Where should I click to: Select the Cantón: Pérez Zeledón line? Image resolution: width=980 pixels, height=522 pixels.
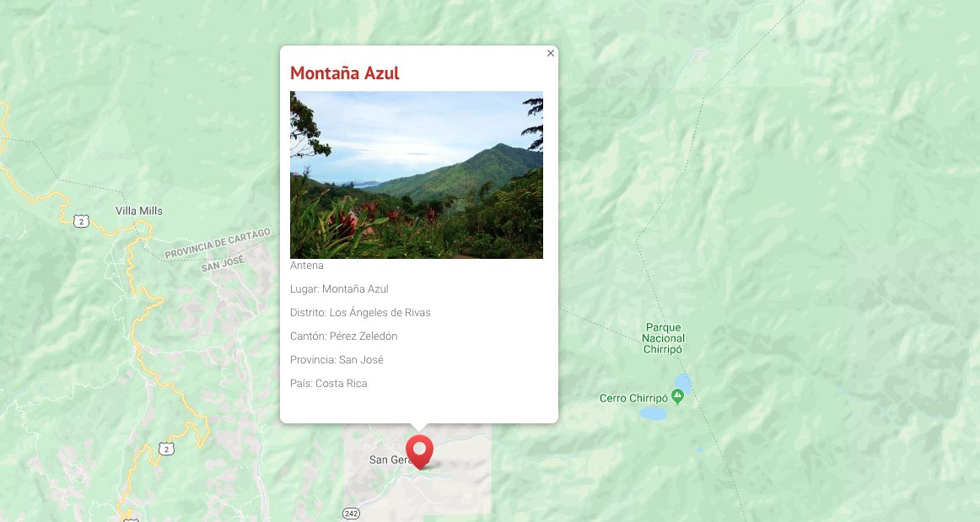coord(344,336)
